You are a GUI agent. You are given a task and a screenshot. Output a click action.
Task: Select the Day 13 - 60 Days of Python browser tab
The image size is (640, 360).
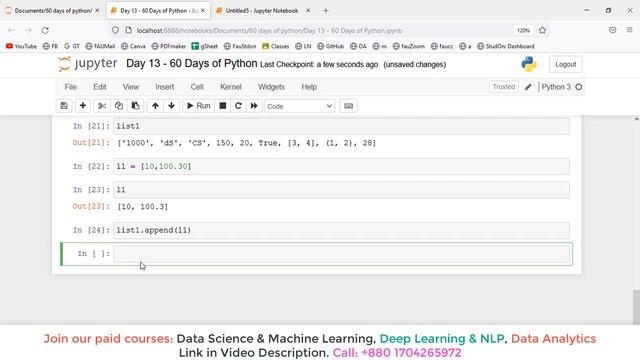tap(158, 11)
